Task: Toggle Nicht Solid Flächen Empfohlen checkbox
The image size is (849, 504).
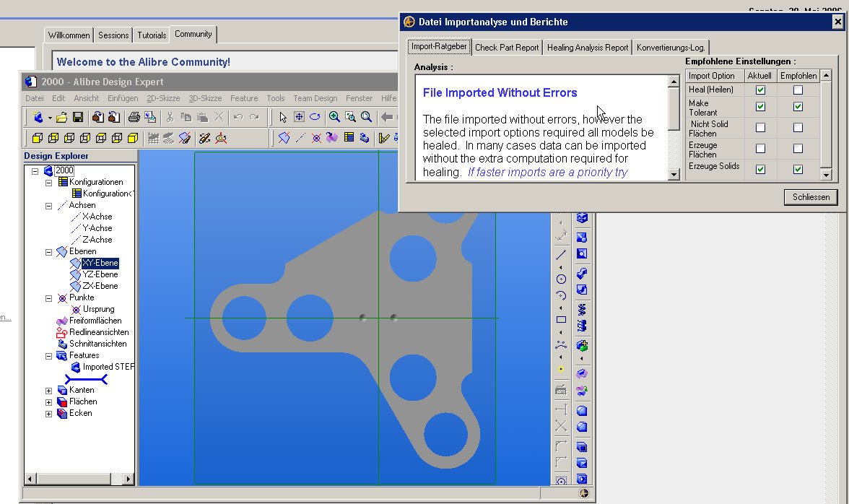Action: 798,128
